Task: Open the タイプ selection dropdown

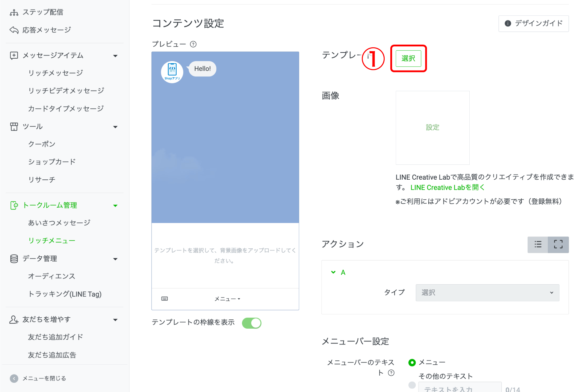Action: 487,293
